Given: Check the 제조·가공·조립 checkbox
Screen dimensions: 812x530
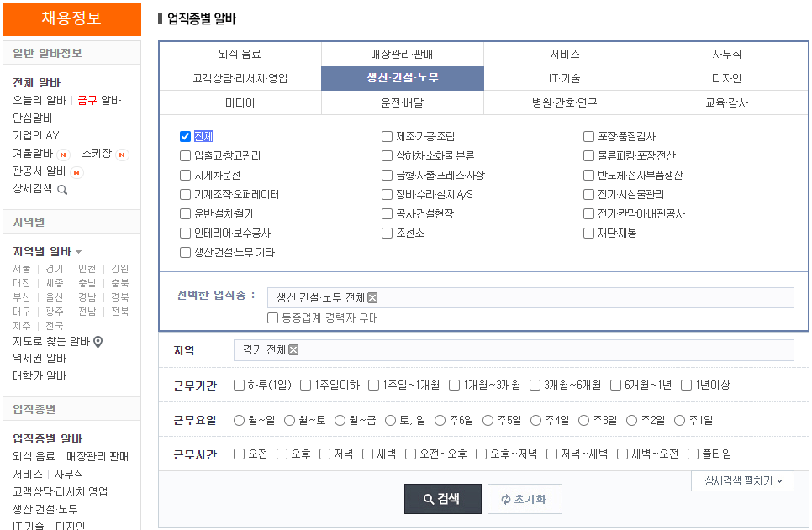Looking at the screenshot, I should point(387,136).
